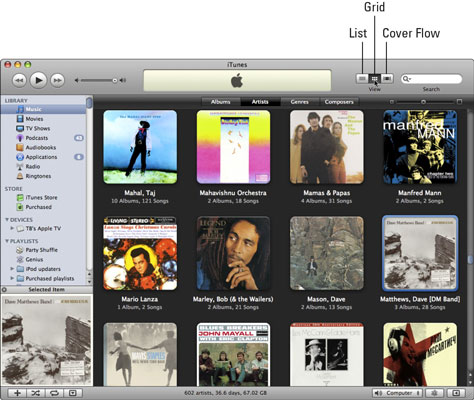474x400 pixels.
Task: Select the Mahal, Taj album cover
Action: [140, 147]
